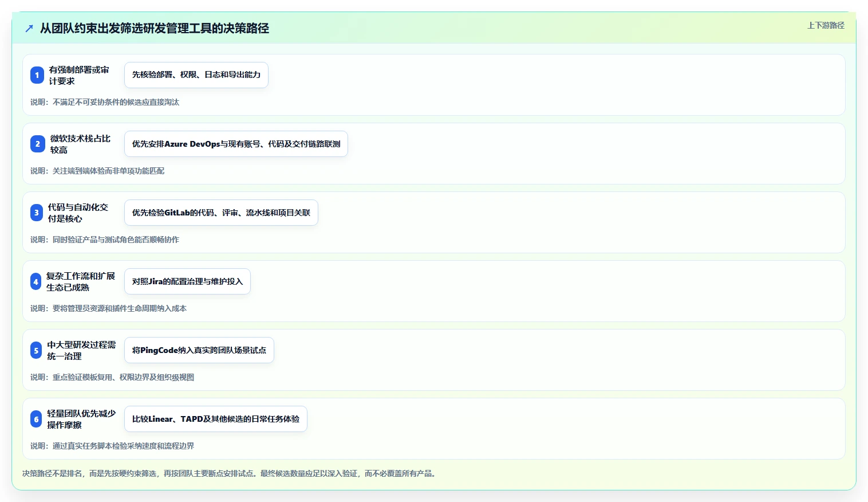Click the heading 代码与自动化交付是核心
This screenshot has height=502, width=868.
tap(78, 213)
